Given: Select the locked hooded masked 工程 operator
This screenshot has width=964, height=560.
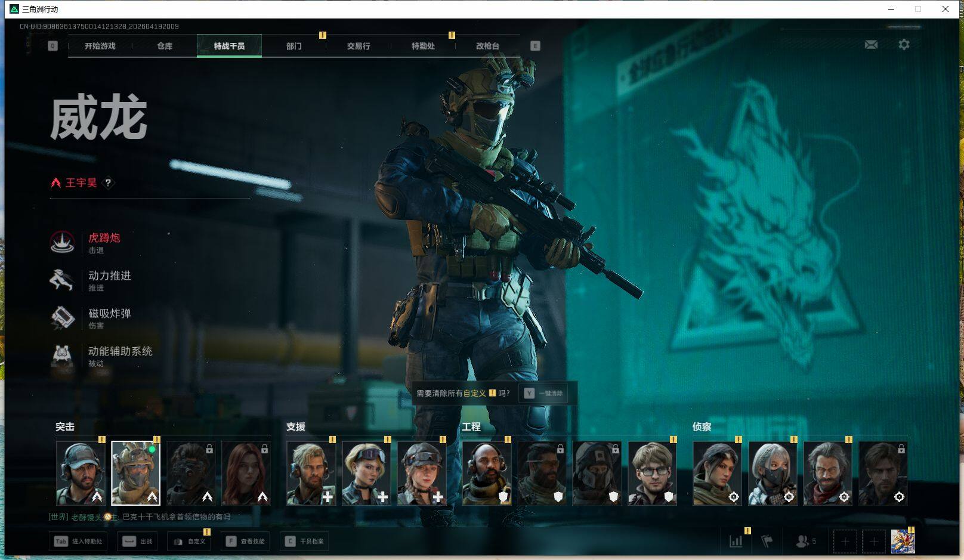Looking at the screenshot, I should [x=597, y=473].
